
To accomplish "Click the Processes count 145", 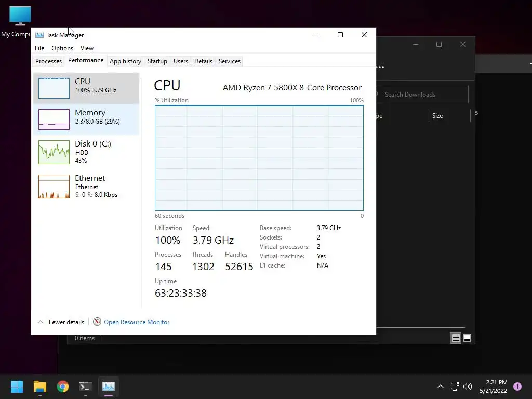I will coord(163,267).
